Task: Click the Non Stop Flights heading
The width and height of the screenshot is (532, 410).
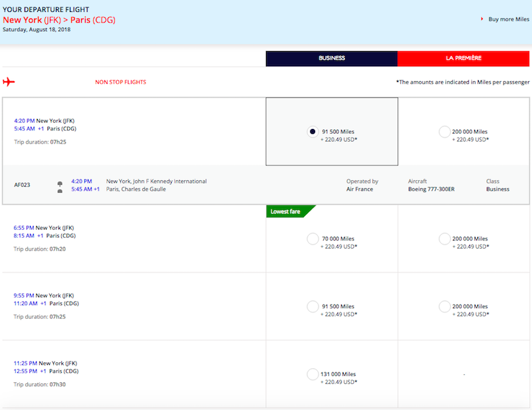Action: pyautogui.click(x=120, y=82)
